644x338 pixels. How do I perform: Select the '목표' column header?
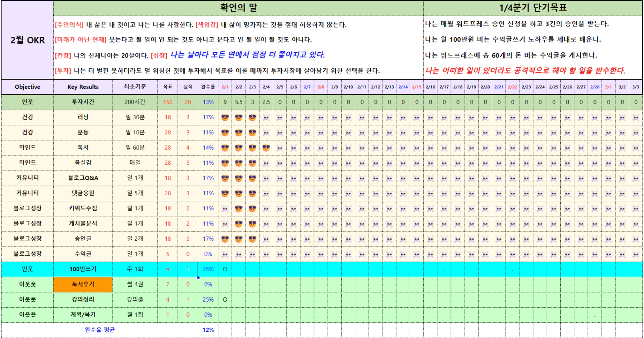coord(168,87)
